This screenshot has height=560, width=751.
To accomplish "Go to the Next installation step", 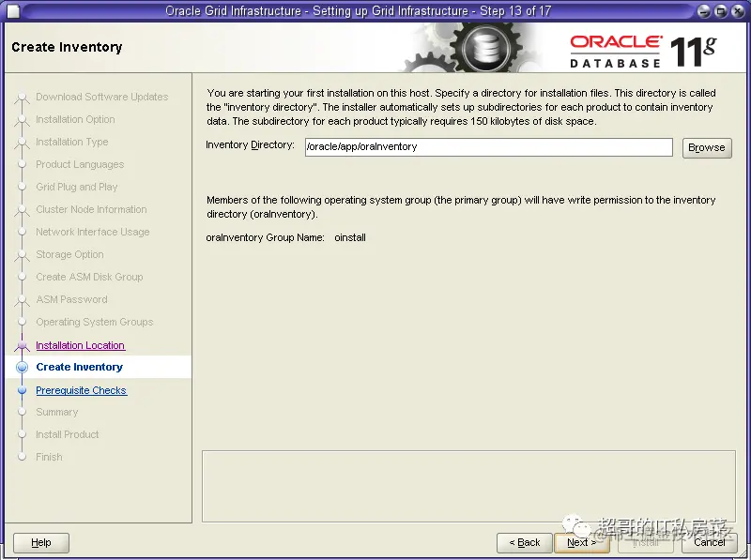I will coord(581,542).
